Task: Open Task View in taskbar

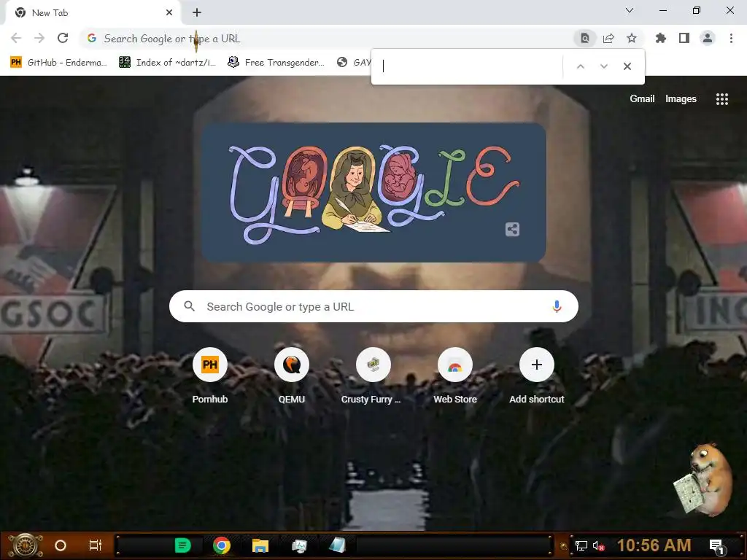Action: [96, 545]
